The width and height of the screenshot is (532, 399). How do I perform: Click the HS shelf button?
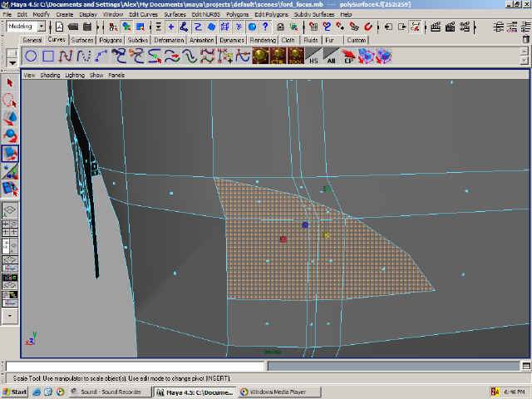pyautogui.click(x=314, y=57)
